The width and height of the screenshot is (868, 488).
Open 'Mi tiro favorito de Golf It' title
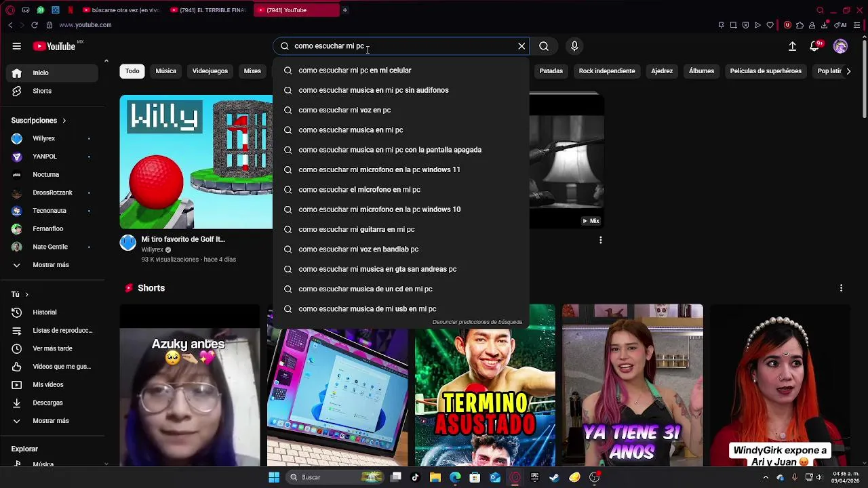(x=183, y=239)
